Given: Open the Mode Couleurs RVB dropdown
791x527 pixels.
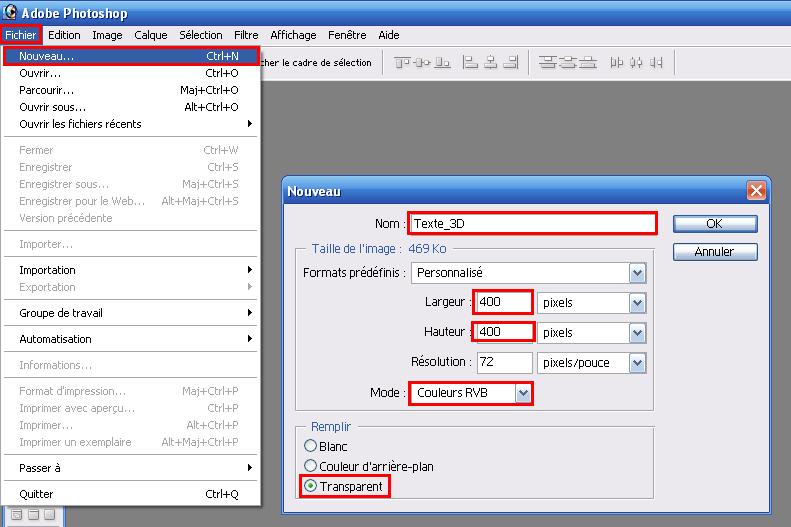Looking at the screenshot, I should pyautogui.click(x=523, y=393).
